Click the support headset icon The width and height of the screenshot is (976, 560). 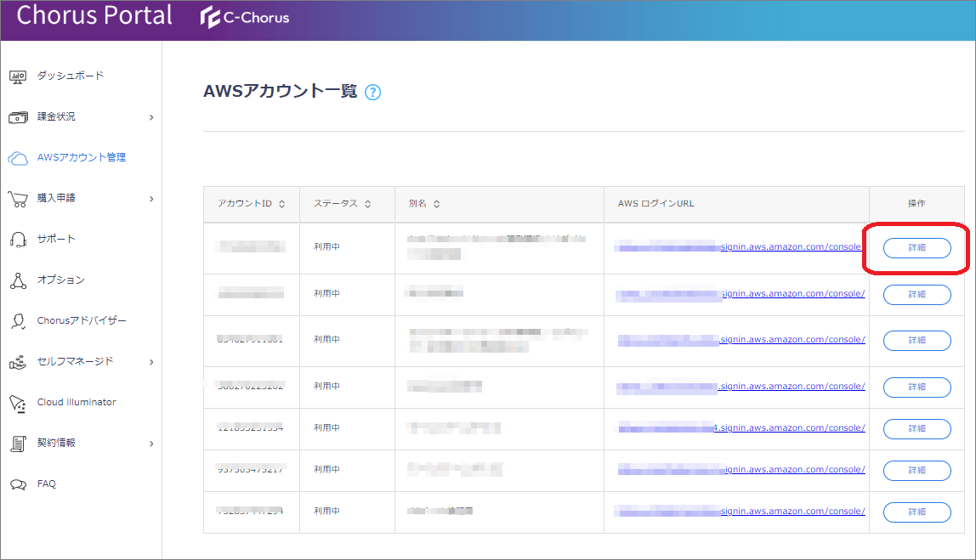coord(18,240)
